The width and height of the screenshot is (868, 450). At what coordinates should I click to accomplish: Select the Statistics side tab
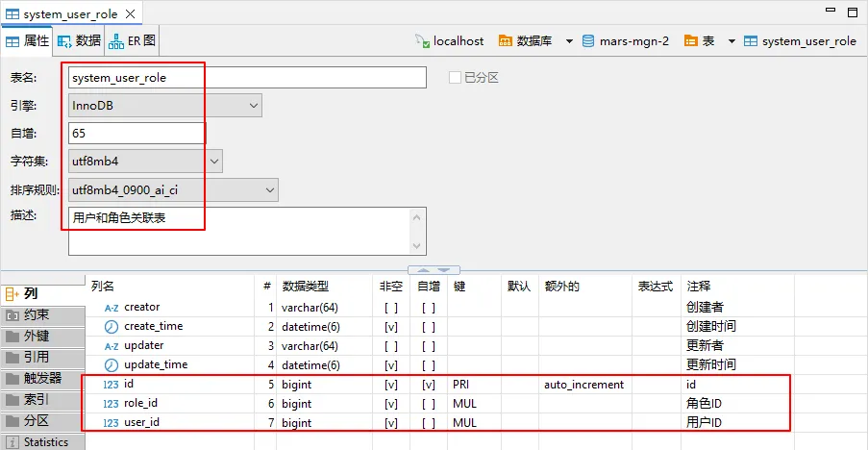[x=42, y=441]
